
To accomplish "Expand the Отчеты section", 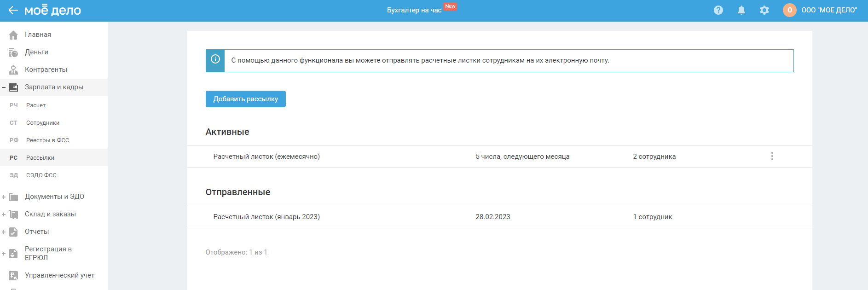I will coord(4,232).
